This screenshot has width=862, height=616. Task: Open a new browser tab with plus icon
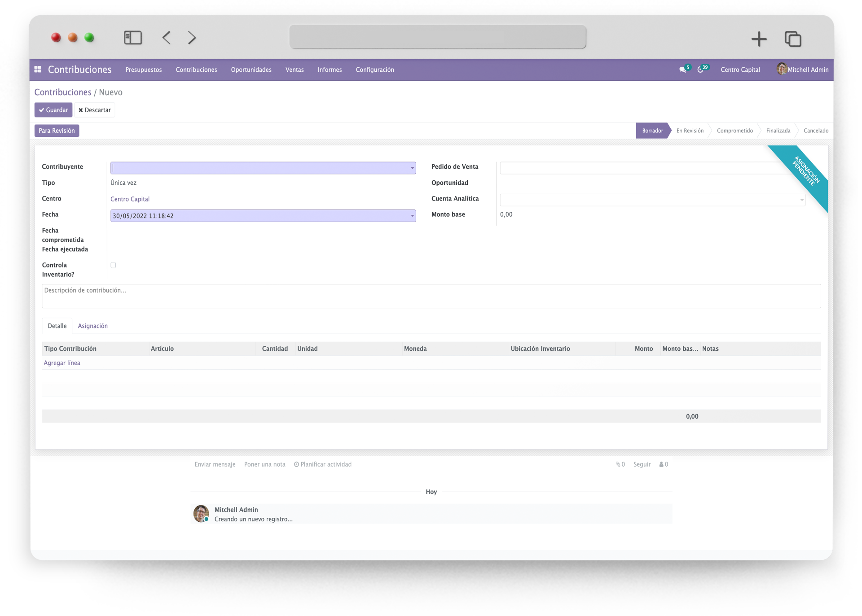pos(759,39)
